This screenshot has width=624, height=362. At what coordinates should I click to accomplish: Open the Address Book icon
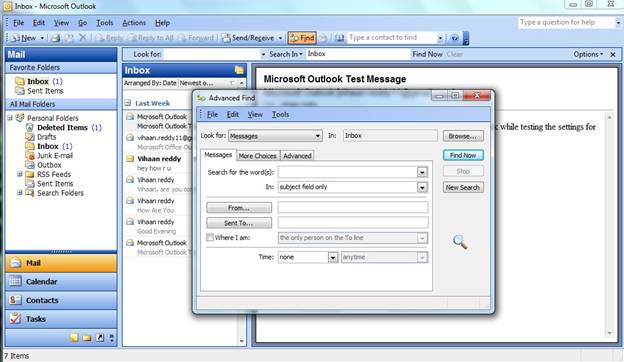[x=339, y=38]
